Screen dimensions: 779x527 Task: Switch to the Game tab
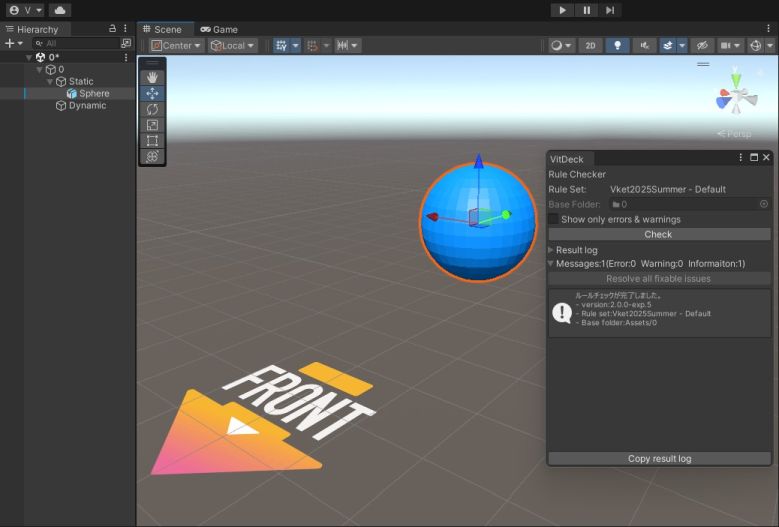(x=219, y=29)
